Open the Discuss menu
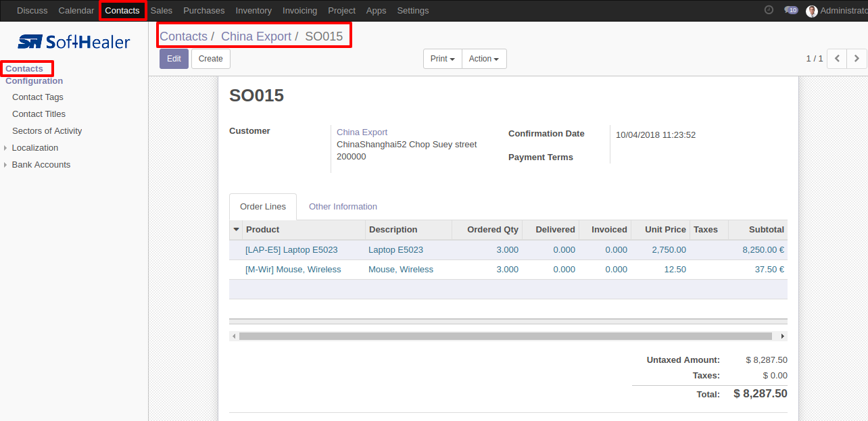868x421 pixels. point(32,11)
